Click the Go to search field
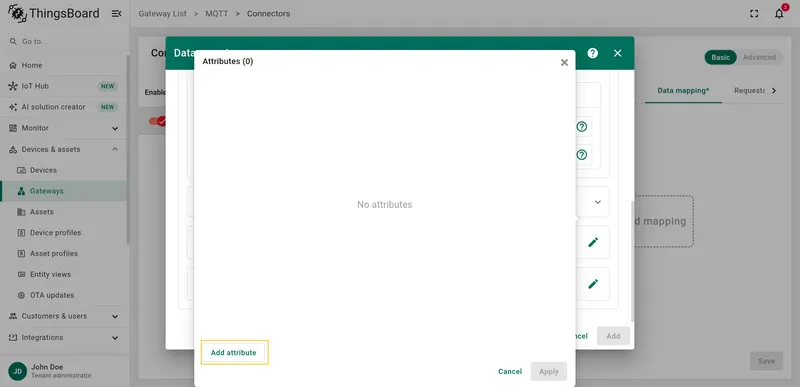This screenshot has width=800, height=387. (x=63, y=41)
